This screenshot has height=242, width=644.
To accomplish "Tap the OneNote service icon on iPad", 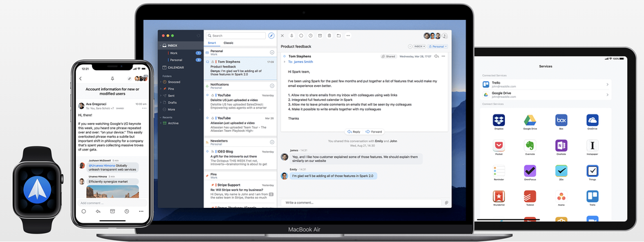I will pos(561,145).
